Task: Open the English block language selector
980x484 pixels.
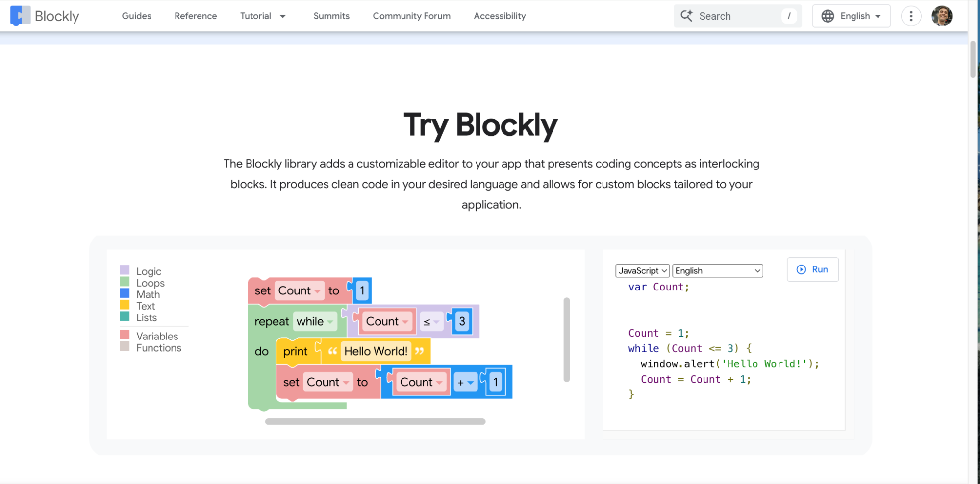Action: pos(717,271)
